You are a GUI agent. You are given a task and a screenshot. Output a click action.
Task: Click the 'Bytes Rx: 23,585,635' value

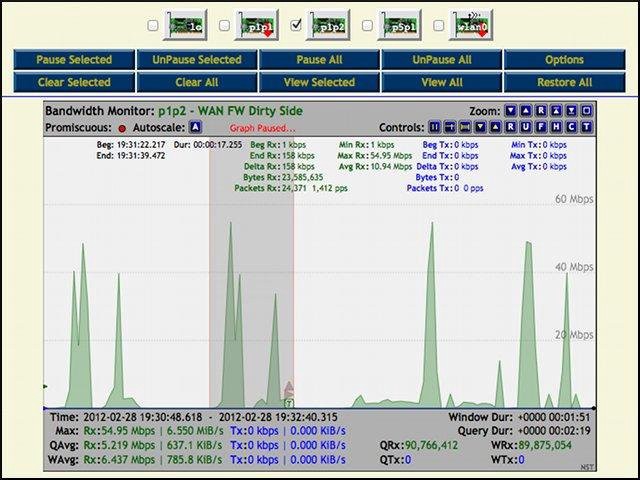click(283, 178)
